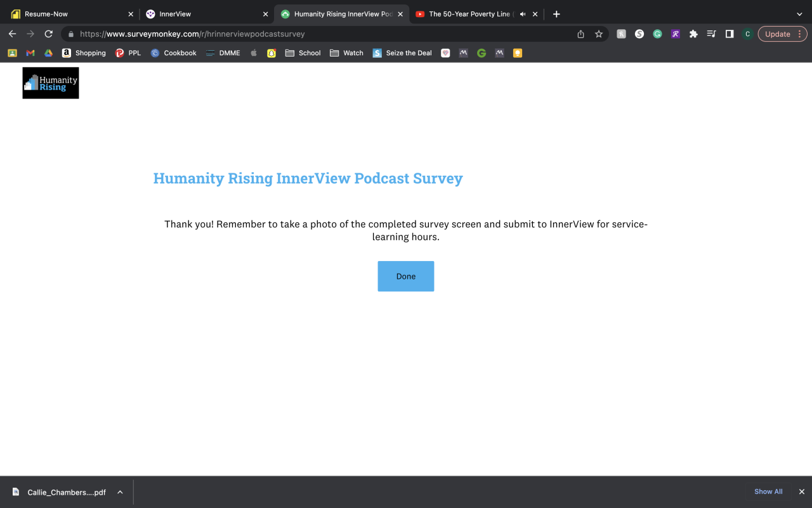Open the white S circle extension

pyautogui.click(x=639, y=34)
